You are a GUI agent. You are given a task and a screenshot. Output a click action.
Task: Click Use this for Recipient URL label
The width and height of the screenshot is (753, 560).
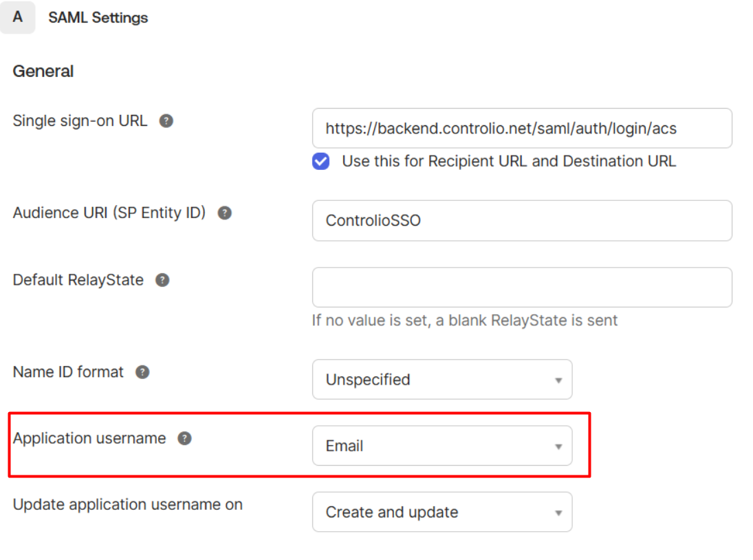coord(509,162)
